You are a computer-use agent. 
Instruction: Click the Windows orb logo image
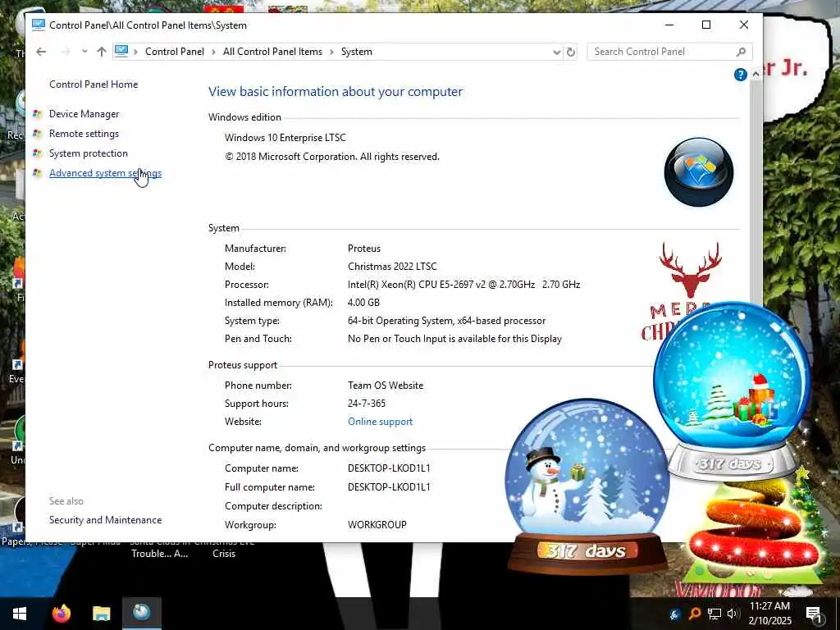tap(699, 172)
